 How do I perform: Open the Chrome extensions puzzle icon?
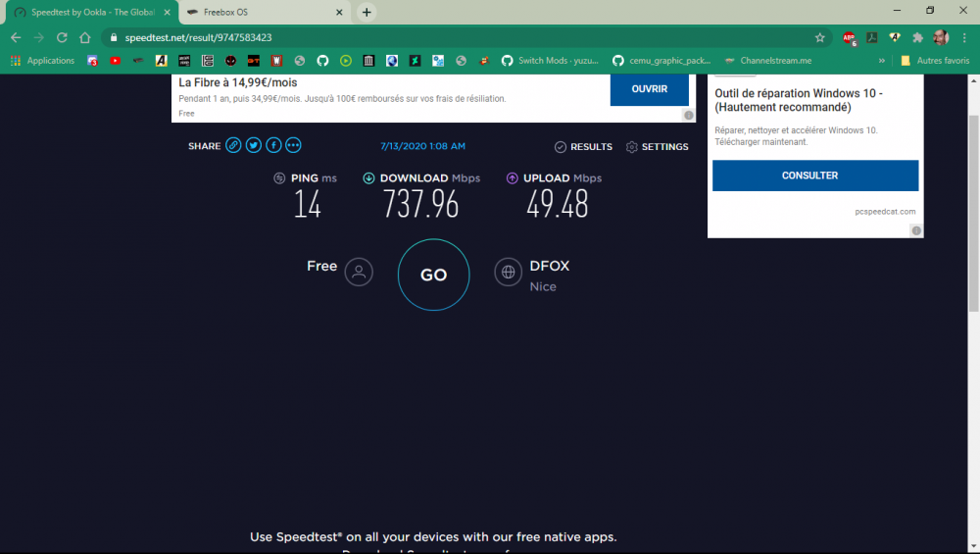tap(917, 37)
